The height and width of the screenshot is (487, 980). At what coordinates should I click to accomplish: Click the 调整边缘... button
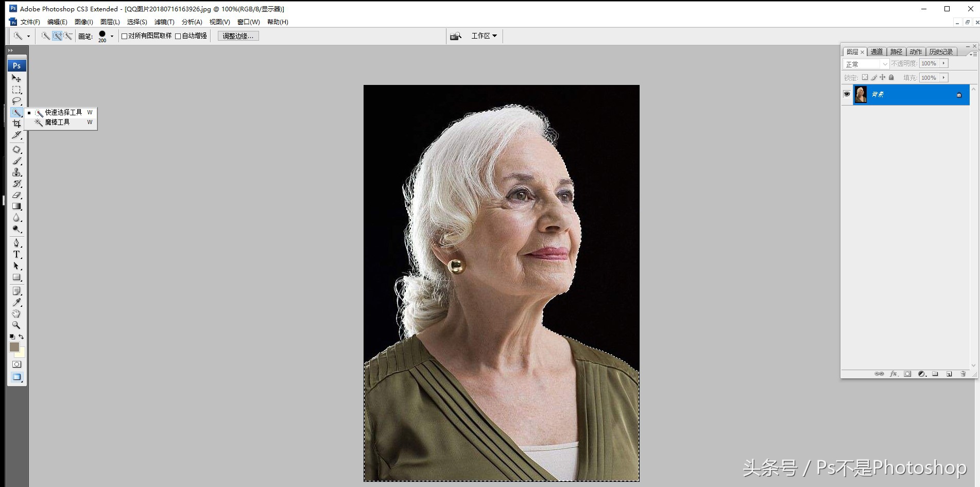238,36
